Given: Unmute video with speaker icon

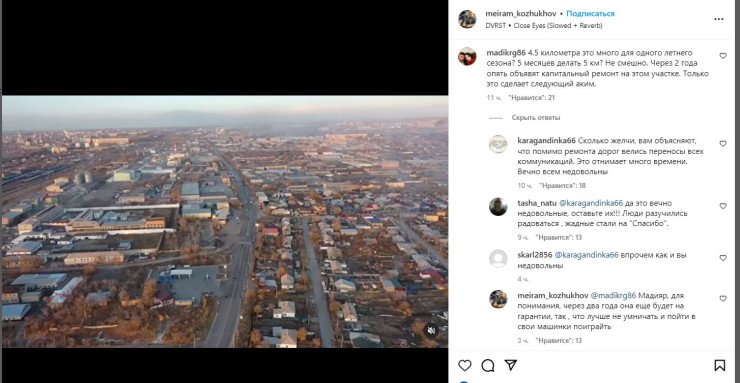Looking at the screenshot, I should (x=430, y=331).
